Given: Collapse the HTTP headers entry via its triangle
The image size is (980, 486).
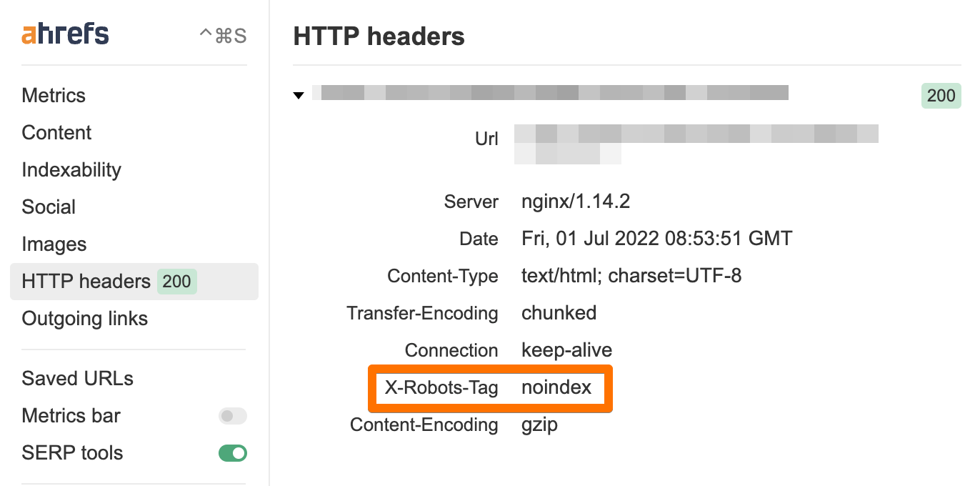Looking at the screenshot, I should click(x=298, y=94).
